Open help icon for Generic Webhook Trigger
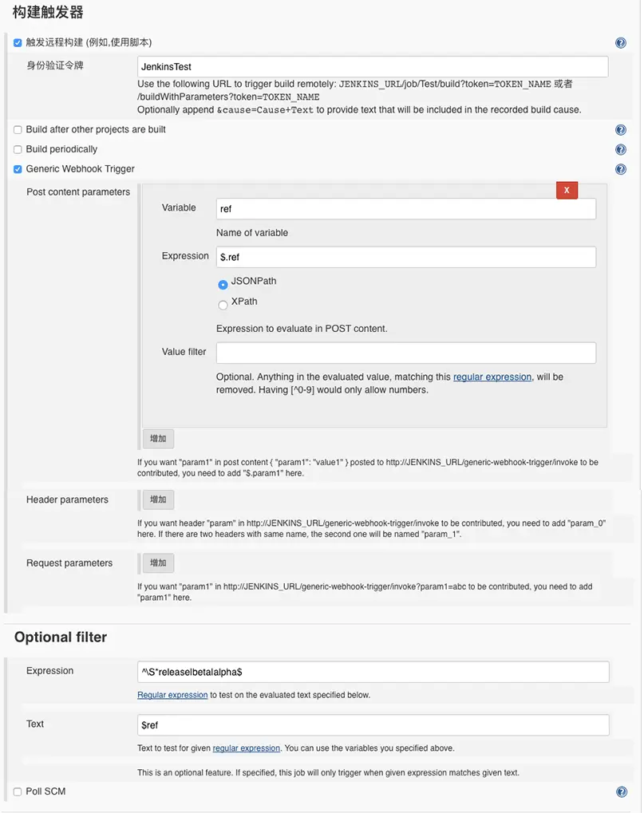Screen dimensions: 644x813 pyautogui.click(x=620, y=170)
